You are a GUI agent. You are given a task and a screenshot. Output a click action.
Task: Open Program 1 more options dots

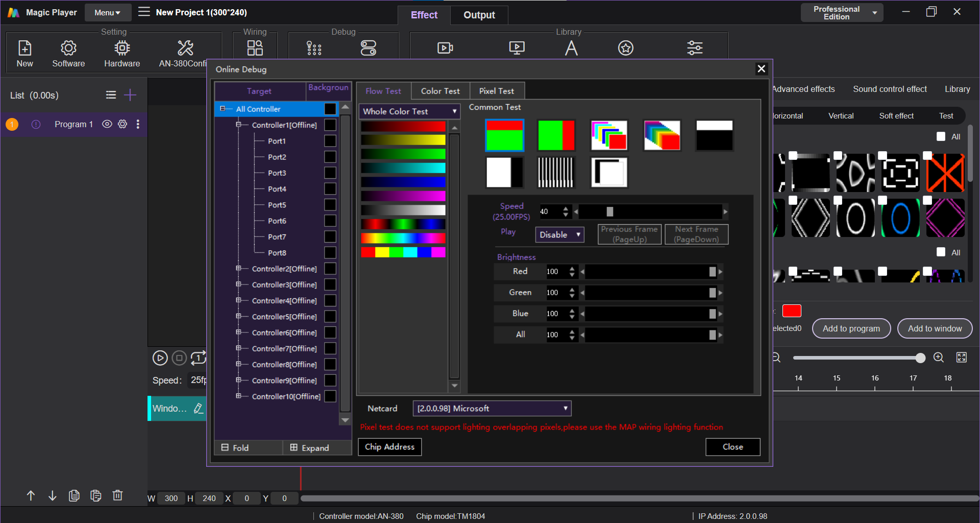[138, 124]
